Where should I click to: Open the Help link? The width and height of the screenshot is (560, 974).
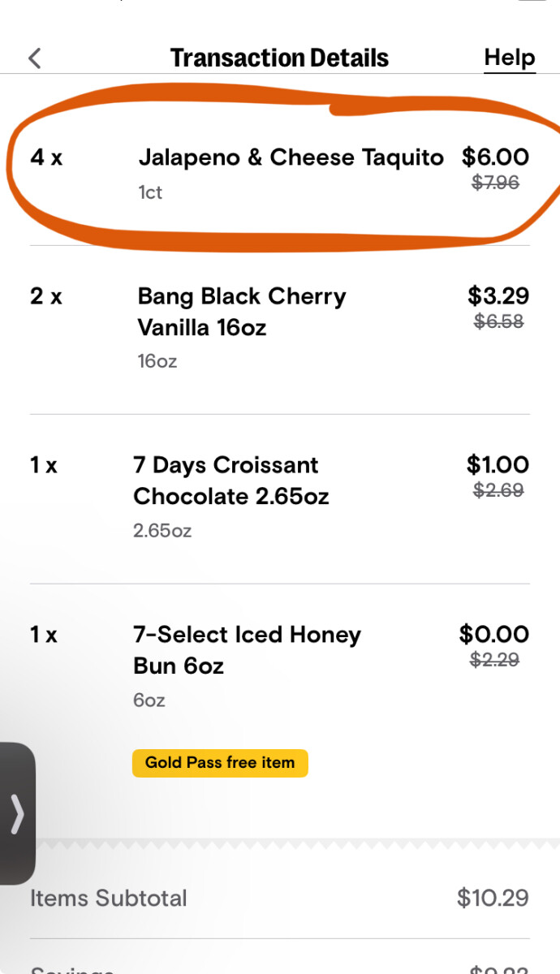(510, 58)
